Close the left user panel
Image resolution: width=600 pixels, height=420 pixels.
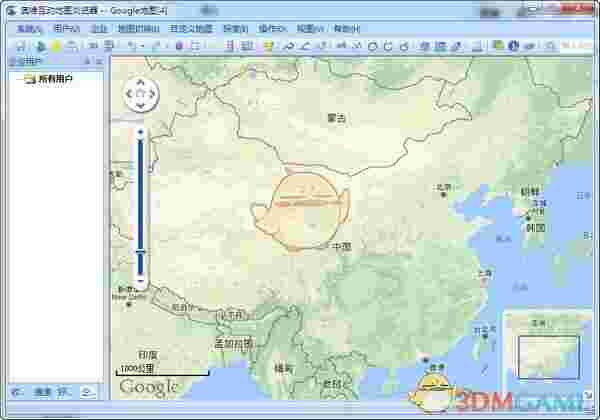pyautogui.click(x=99, y=61)
